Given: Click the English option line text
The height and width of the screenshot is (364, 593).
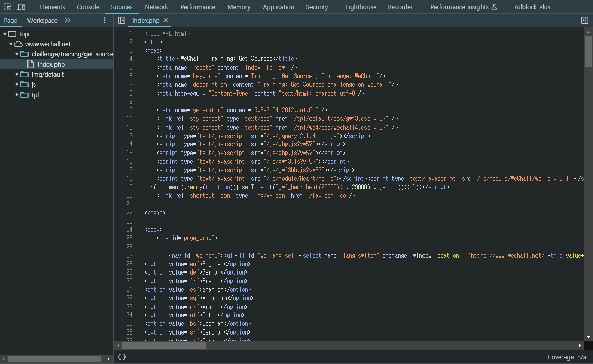Looking at the screenshot, I should pyautogui.click(x=197, y=264).
